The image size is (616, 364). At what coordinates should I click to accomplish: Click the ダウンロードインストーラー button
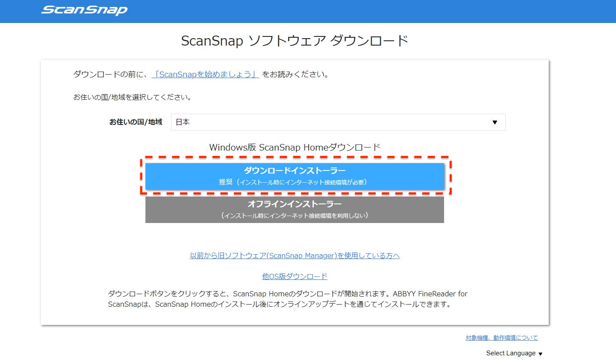click(295, 176)
